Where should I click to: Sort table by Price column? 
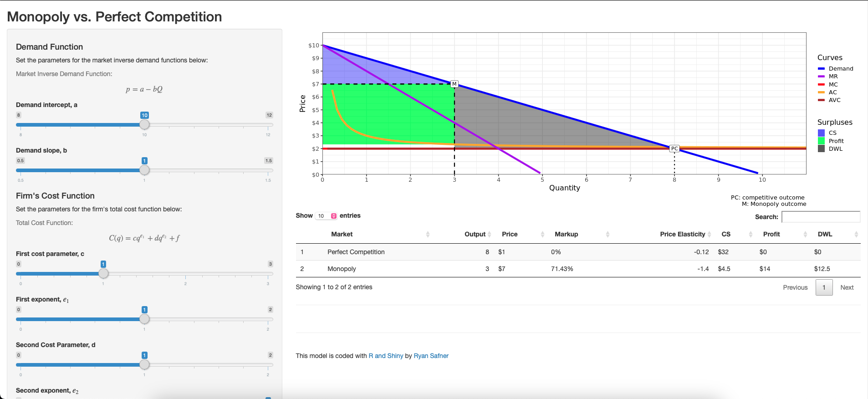[x=510, y=234]
